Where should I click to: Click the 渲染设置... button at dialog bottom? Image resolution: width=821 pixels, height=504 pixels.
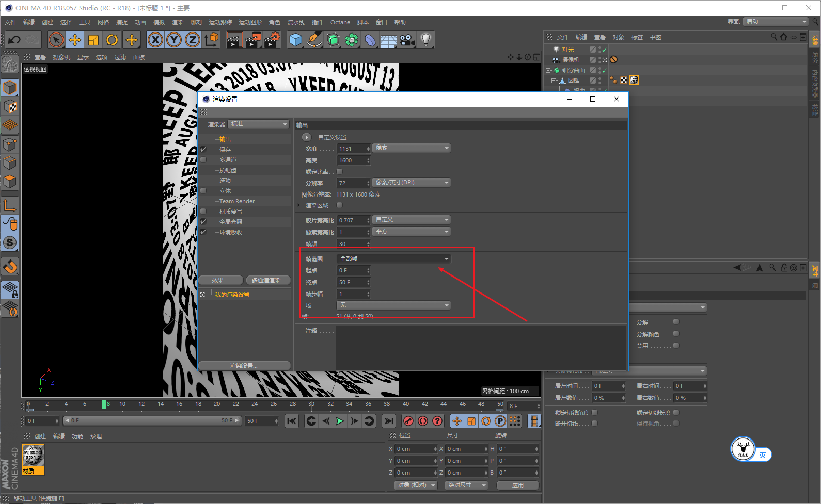[x=244, y=366]
